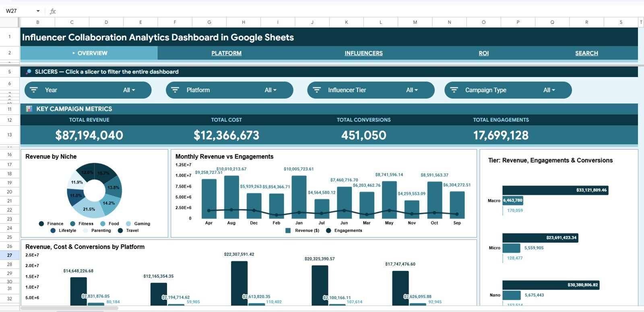Click the total cost value $12,366,673
Viewport: 644px width, 312px height.
pos(227,135)
